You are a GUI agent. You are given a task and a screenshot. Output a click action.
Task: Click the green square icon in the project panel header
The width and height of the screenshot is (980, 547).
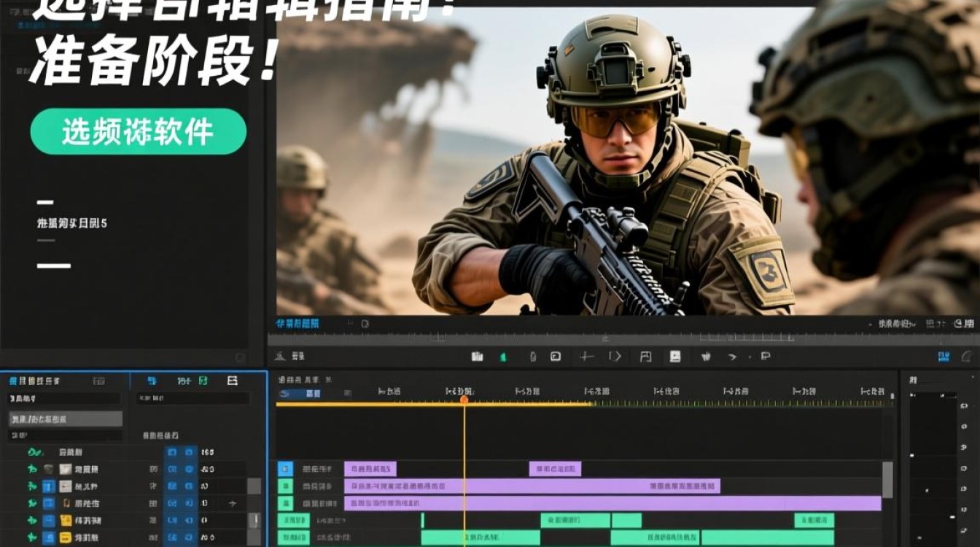coord(203,381)
